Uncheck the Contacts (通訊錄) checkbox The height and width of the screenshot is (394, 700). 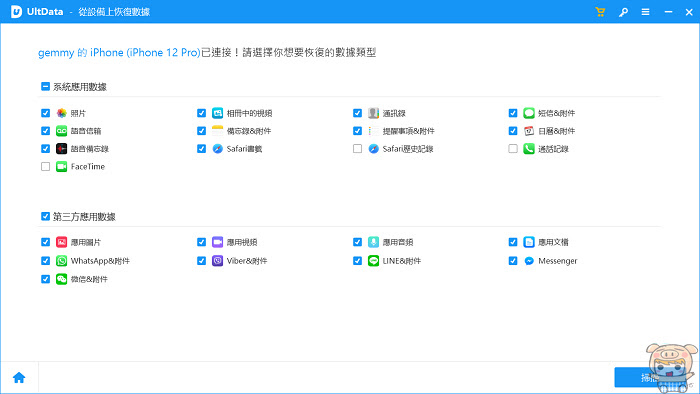point(357,113)
